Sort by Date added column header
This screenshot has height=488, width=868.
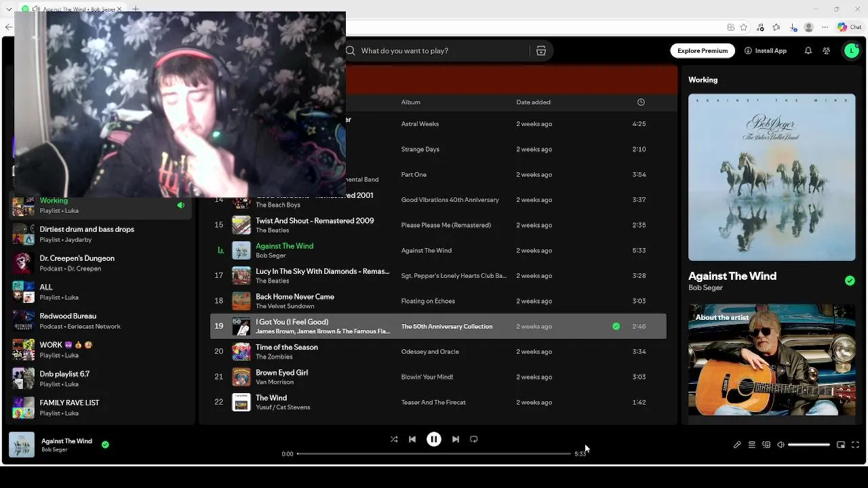point(534,102)
